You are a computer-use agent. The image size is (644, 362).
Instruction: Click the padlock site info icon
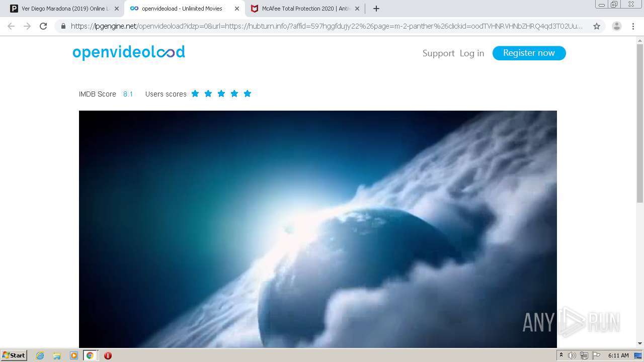63,26
